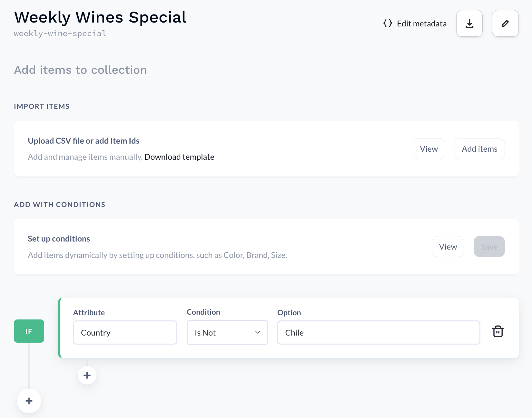Screen dimensions: 532x418
Task: Click the download icon button
Action: [x=469, y=24]
